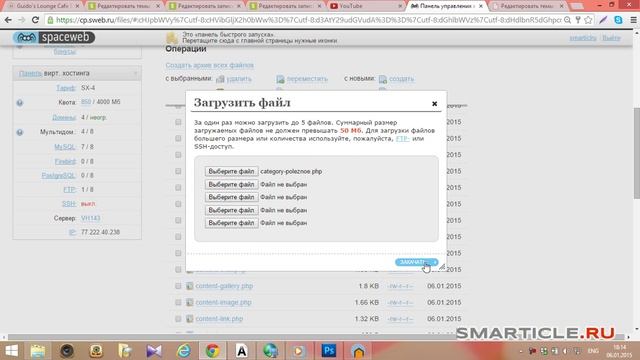The width and height of the screenshot is (640, 360).
Task: Click Создать архив всех файлов link
Action: (x=209, y=65)
